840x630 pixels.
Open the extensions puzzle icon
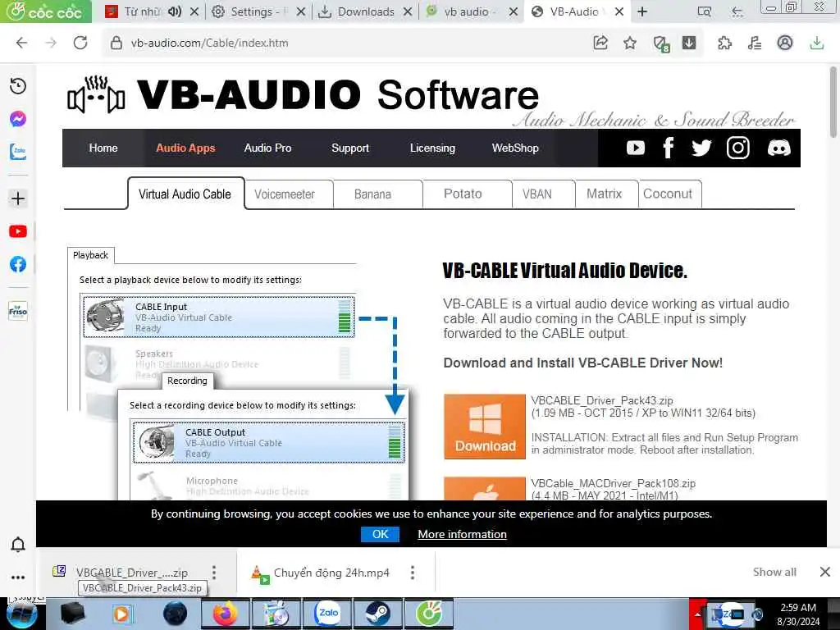click(x=724, y=43)
